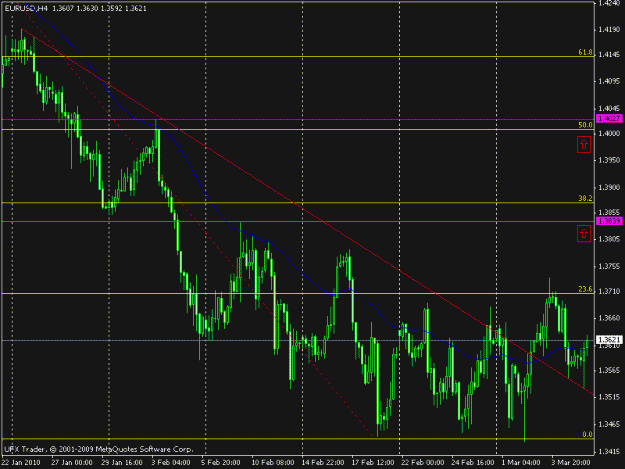Click the 22 Jan 2010 date label

point(21,462)
